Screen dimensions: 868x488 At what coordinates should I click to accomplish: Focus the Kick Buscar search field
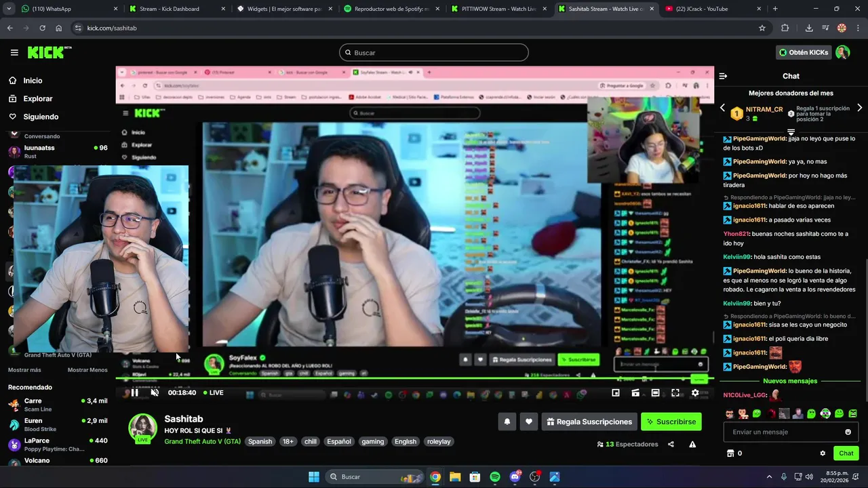coord(434,52)
